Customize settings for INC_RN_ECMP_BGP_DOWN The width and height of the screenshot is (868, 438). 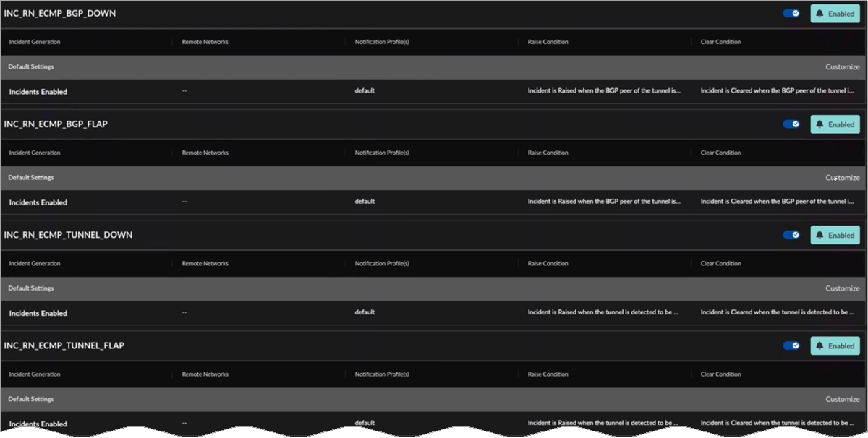coord(843,67)
